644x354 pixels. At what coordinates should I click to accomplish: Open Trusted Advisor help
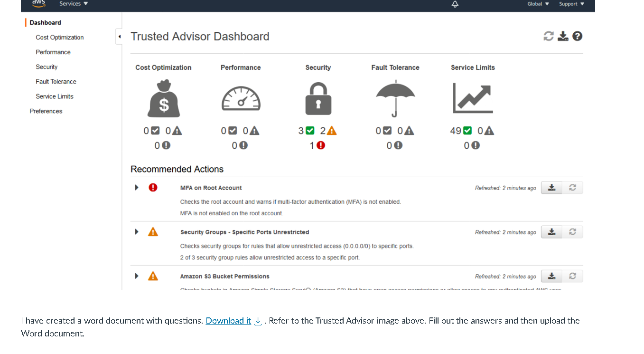click(x=577, y=36)
